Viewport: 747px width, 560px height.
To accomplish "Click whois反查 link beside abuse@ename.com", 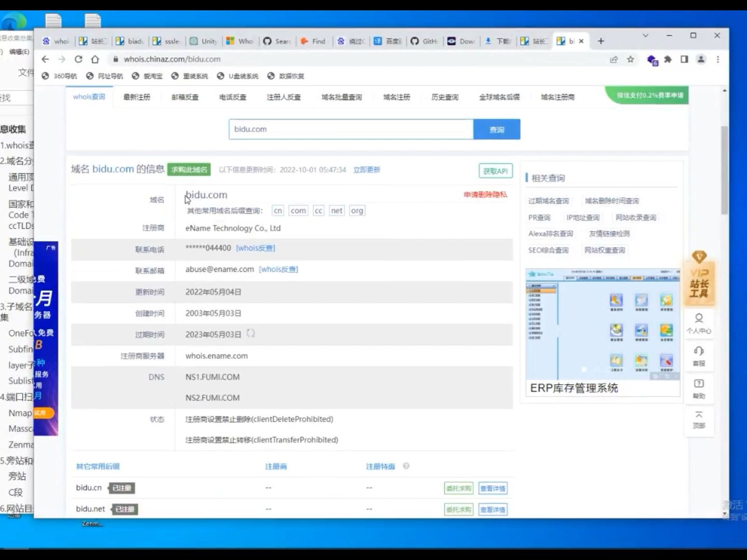I will [x=279, y=270].
